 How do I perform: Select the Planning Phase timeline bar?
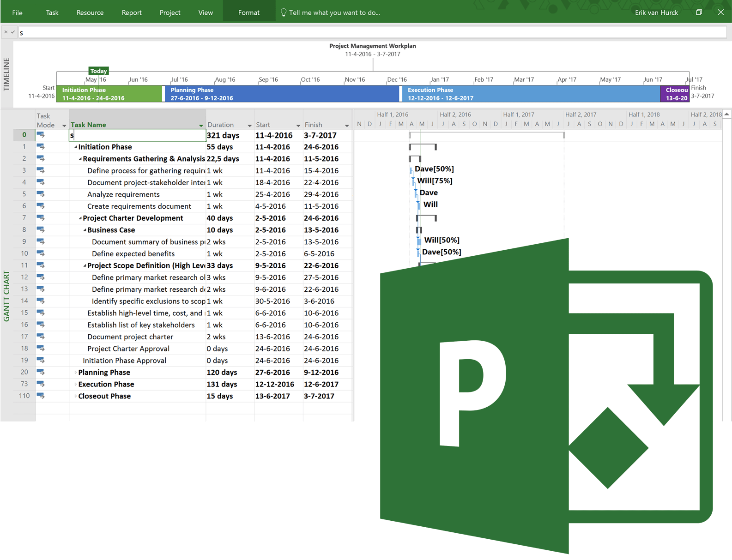282,94
